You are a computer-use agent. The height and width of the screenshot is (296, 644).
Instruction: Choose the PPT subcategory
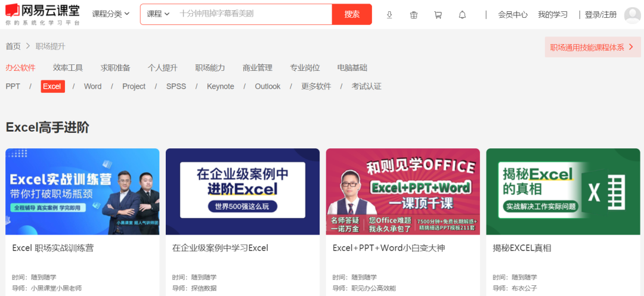[13, 86]
